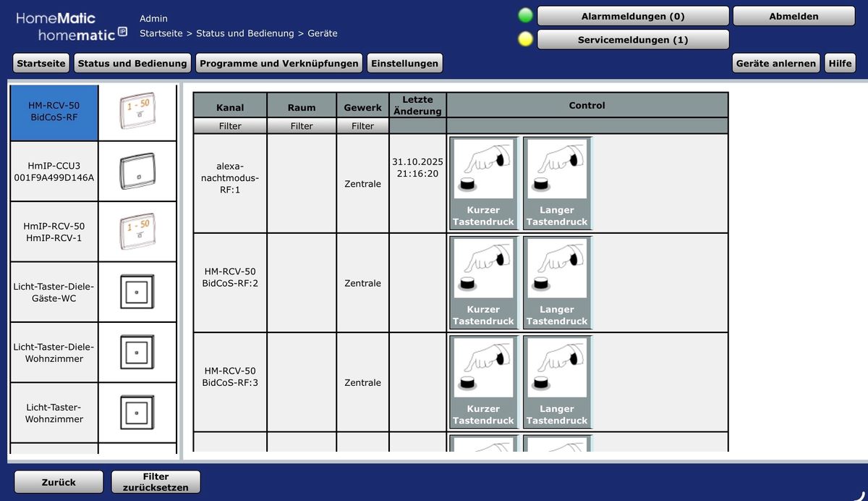868x501 pixels.
Task: Click the HmIP-CCU3 device image
Action: (x=137, y=171)
